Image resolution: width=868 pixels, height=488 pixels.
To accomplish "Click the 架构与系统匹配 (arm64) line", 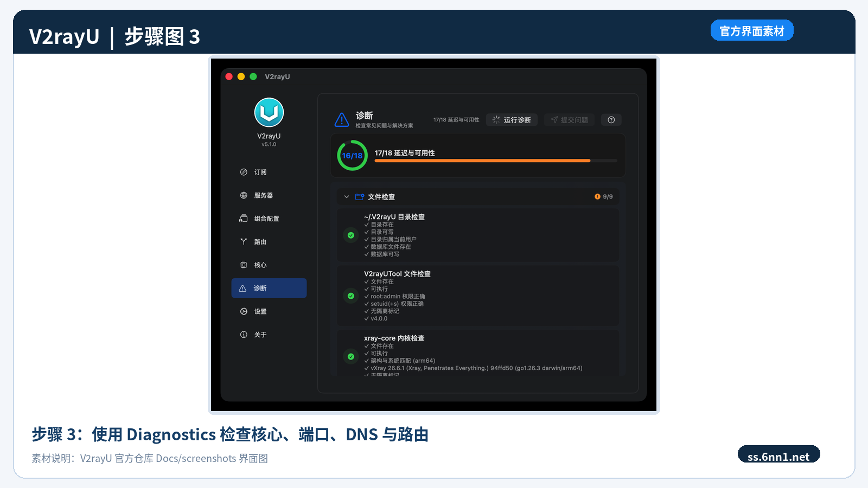I will point(400,361).
